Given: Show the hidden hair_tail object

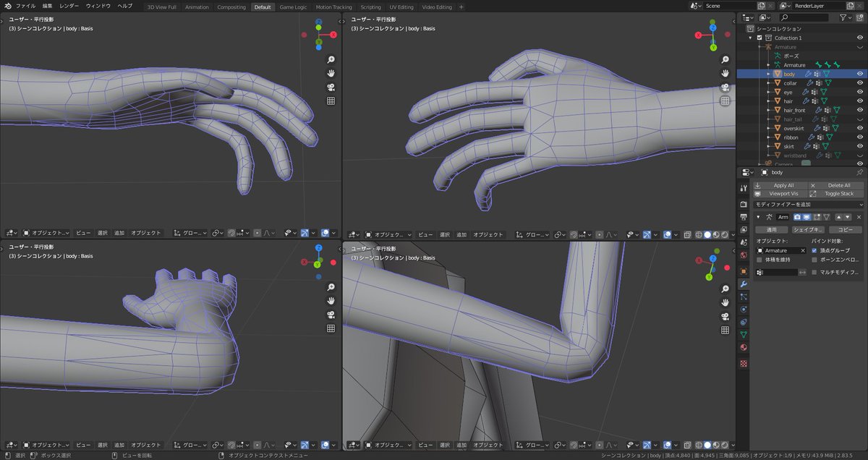Looking at the screenshot, I should [860, 119].
